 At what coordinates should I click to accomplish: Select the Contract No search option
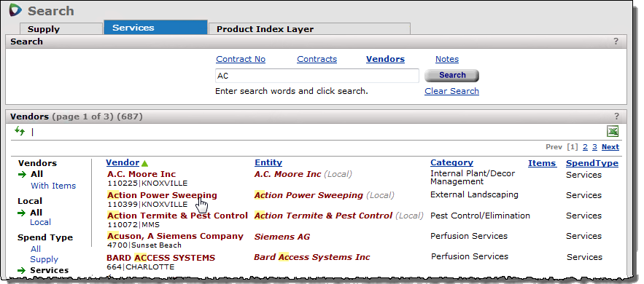click(241, 59)
